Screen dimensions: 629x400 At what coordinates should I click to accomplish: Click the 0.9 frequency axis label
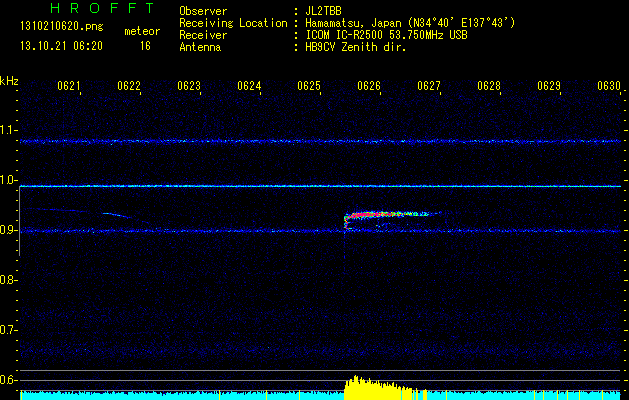(9, 230)
